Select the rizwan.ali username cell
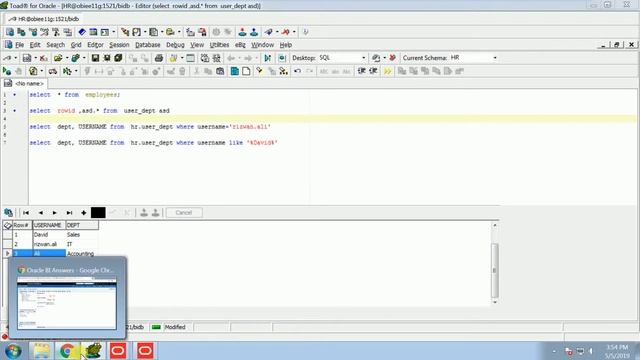Image resolution: width=640 pixels, height=360 pixels. pos(49,244)
